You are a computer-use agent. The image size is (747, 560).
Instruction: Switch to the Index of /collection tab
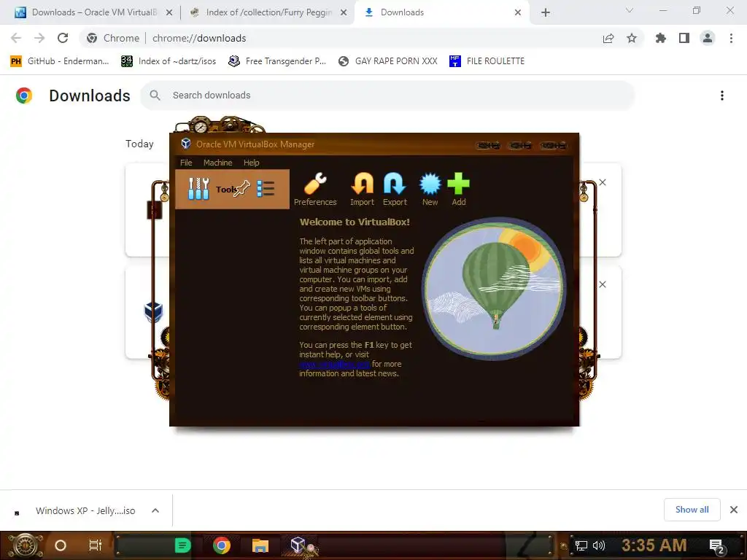click(267, 12)
